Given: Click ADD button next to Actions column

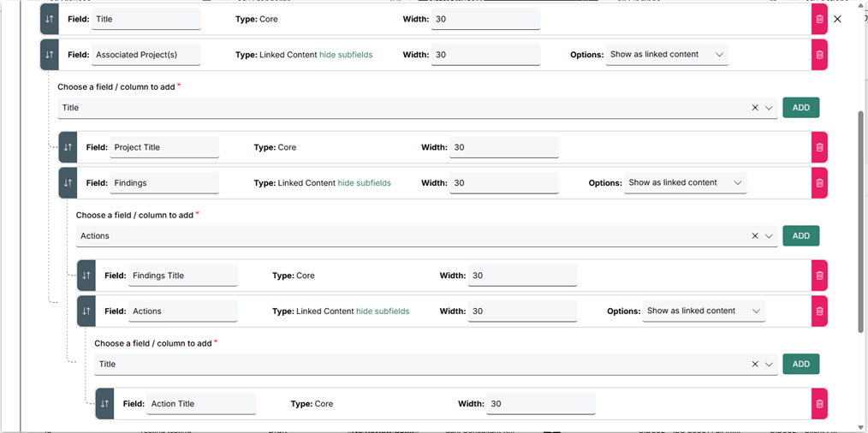Looking at the screenshot, I should 800,236.
